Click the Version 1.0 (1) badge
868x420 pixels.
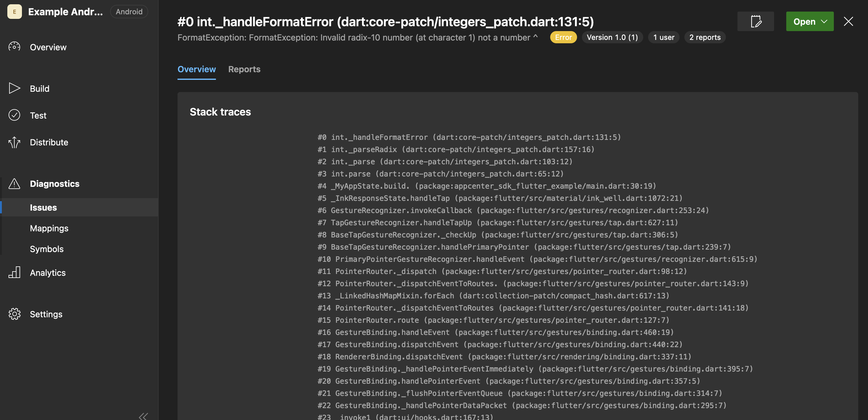pos(612,37)
